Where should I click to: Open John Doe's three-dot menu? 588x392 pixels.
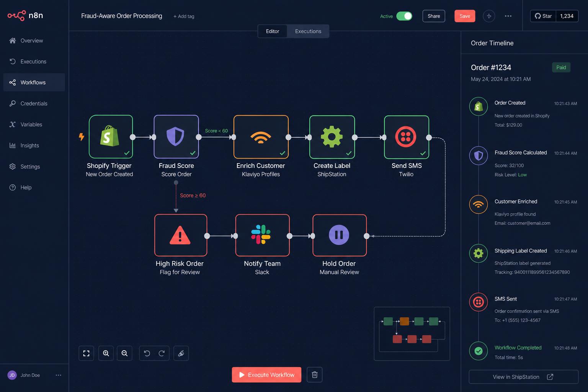coord(58,375)
